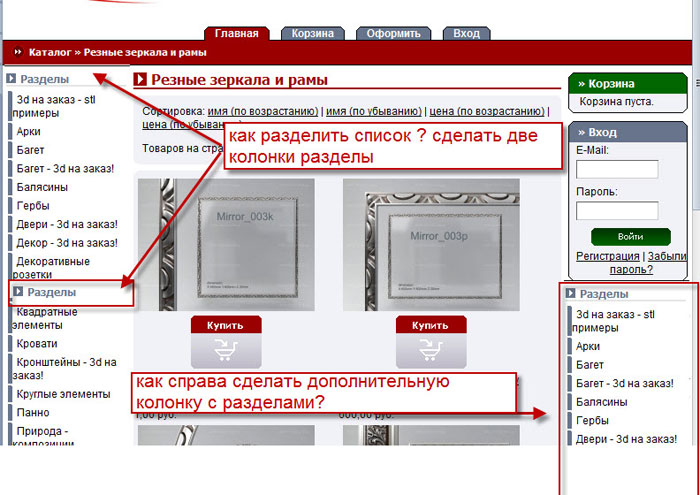Click the Каталог breadcrumb link
Image resolution: width=700 pixels, height=495 pixels.
pos(50,52)
